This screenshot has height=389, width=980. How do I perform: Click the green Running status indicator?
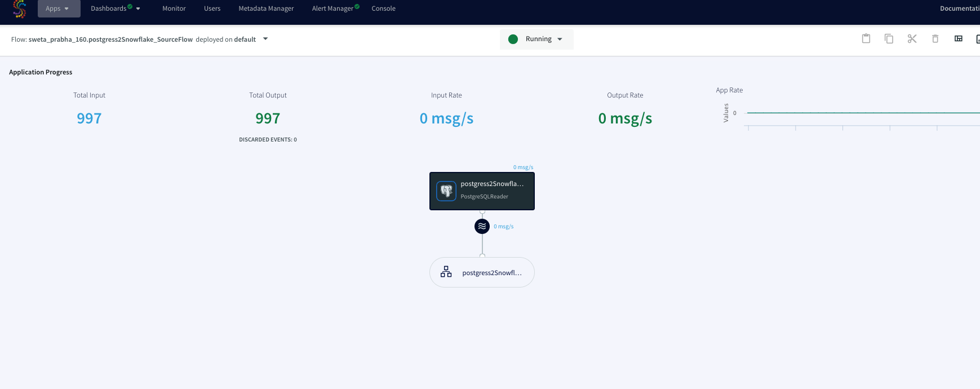coord(513,39)
